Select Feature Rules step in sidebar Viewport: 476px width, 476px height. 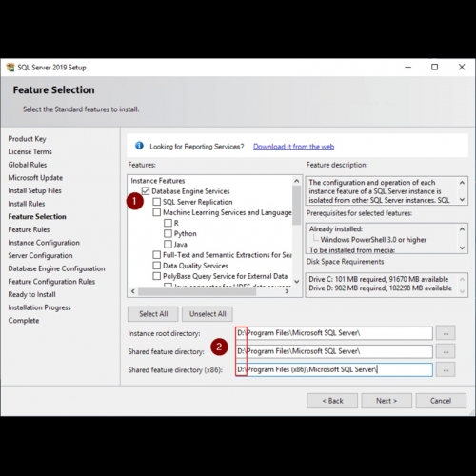tap(29, 229)
